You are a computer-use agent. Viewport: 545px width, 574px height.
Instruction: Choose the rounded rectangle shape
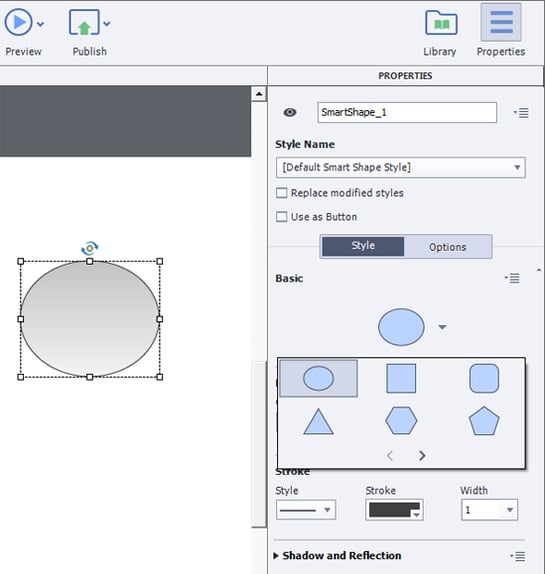[484, 378]
